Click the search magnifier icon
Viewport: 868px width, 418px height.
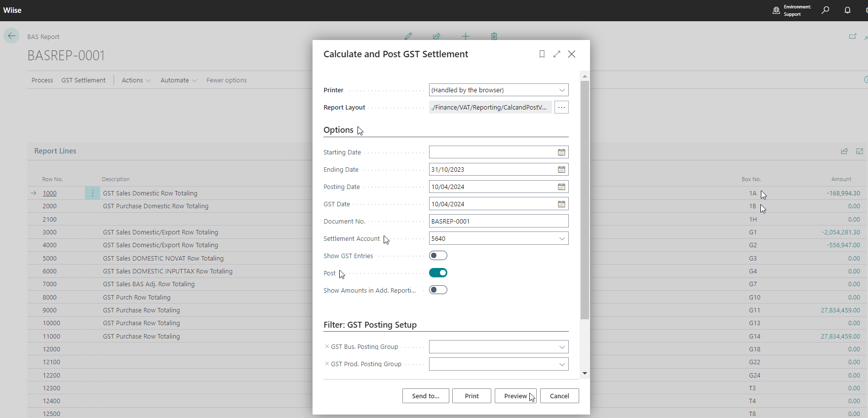[x=825, y=10]
